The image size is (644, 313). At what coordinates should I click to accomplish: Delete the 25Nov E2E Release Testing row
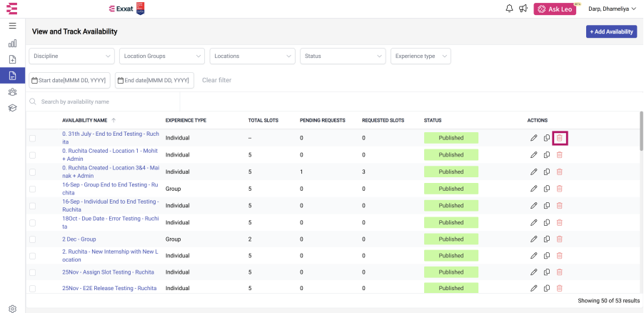[559, 288]
